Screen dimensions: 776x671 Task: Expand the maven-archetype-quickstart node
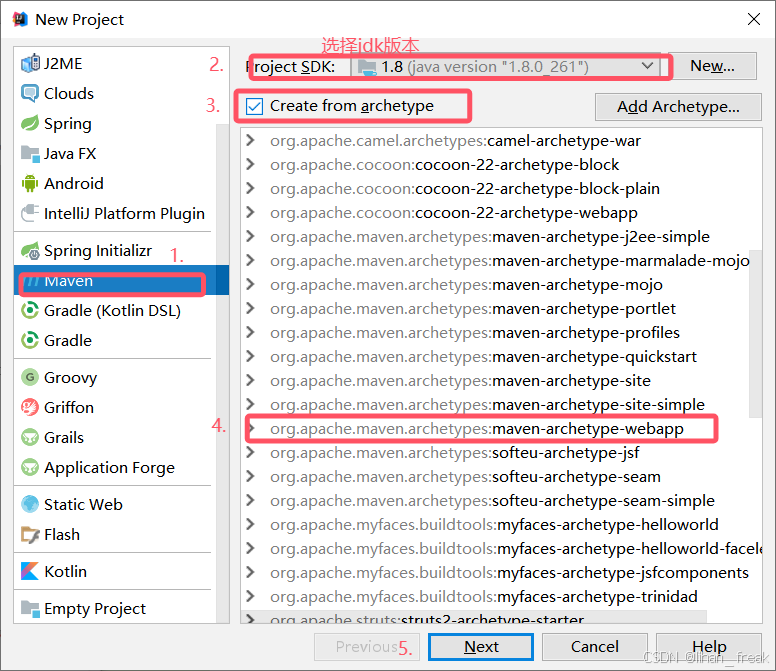[250, 356]
